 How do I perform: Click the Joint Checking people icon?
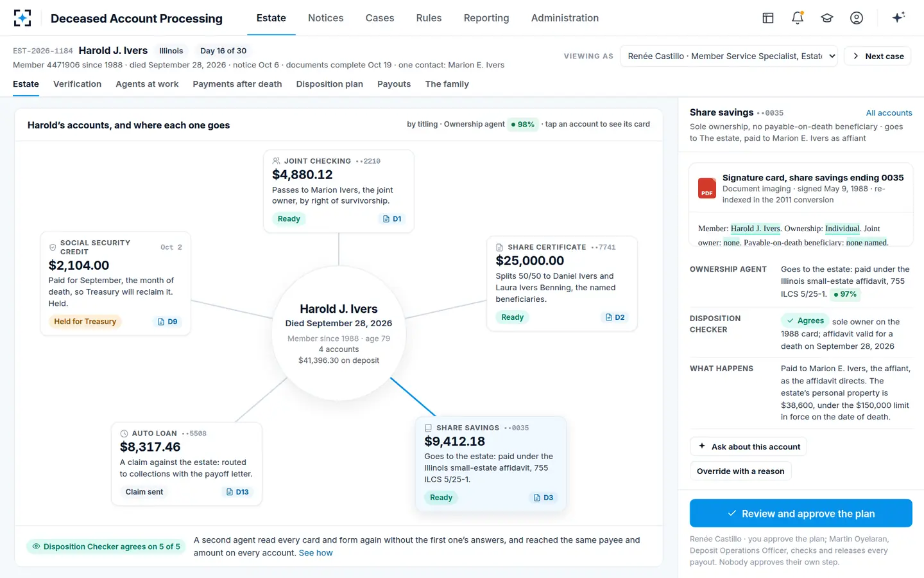pyautogui.click(x=277, y=161)
